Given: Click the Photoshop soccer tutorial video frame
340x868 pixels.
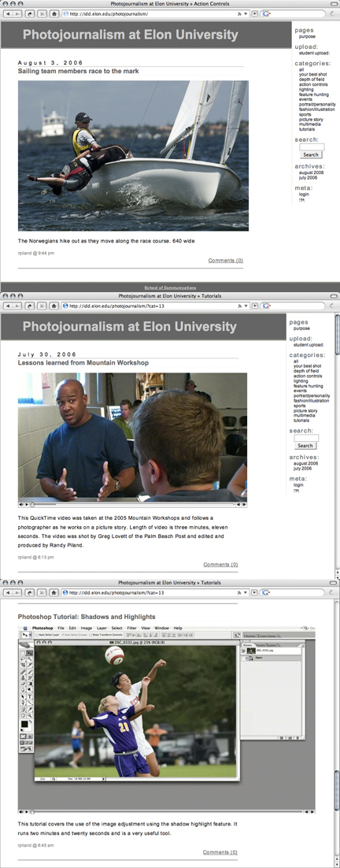Looking at the screenshot, I should (166, 718).
